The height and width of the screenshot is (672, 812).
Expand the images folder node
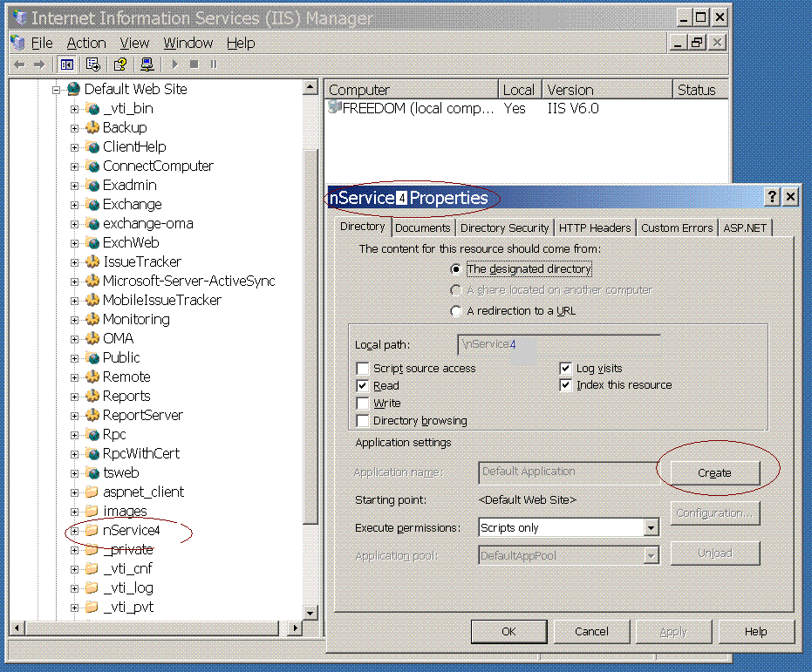pyautogui.click(x=75, y=512)
